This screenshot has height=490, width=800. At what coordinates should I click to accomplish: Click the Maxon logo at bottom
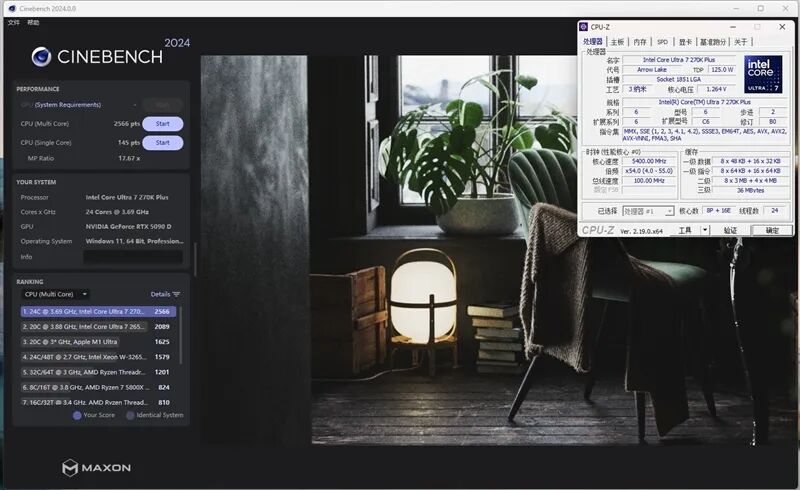96,467
